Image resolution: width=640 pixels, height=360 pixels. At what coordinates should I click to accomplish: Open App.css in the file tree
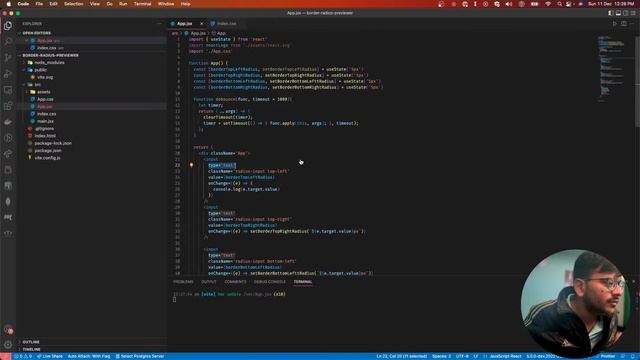pyautogui.click(x=45, y=99)
